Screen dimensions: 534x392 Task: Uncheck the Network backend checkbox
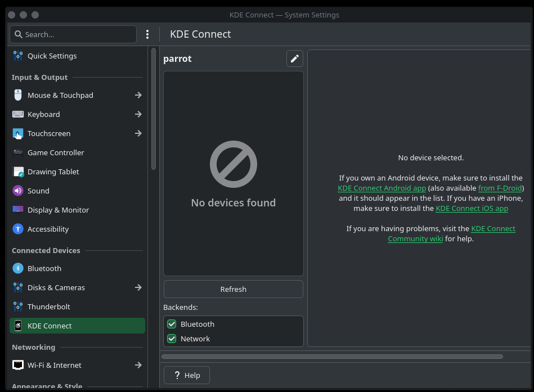tap(172, 339)
